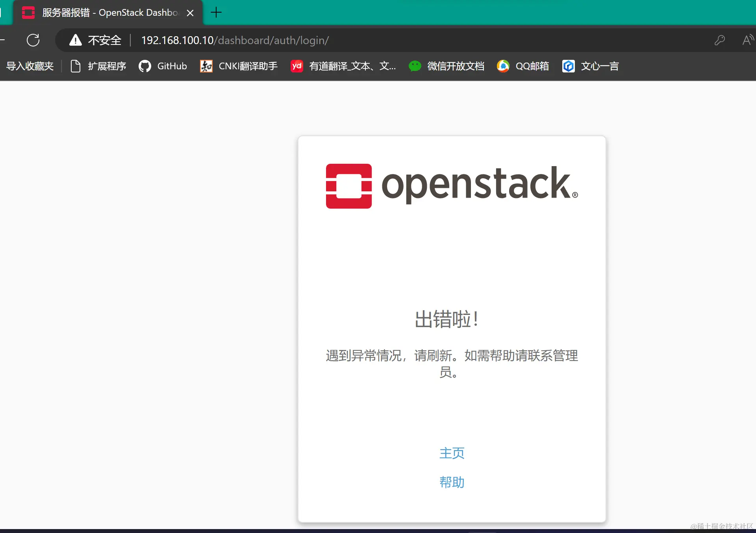Click the CNKI translation helper icon
The width and height of the screenshot is (756, 533).
click(x=206, y=66)
